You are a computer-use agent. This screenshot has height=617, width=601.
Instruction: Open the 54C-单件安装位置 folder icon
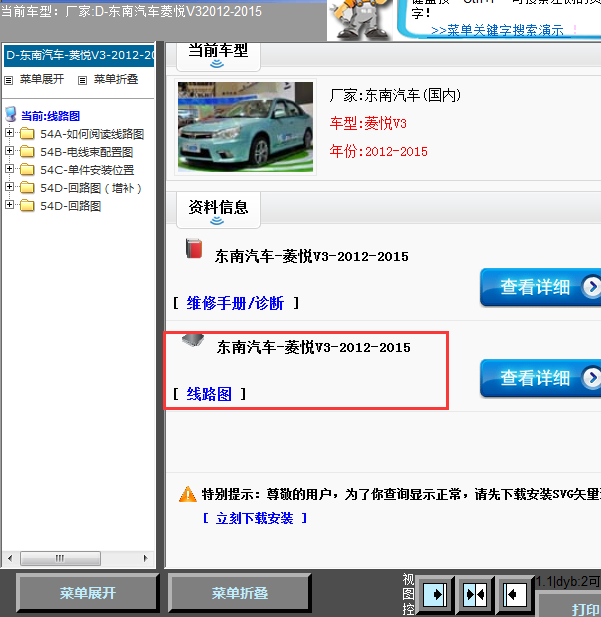click(x=27, y=170)
